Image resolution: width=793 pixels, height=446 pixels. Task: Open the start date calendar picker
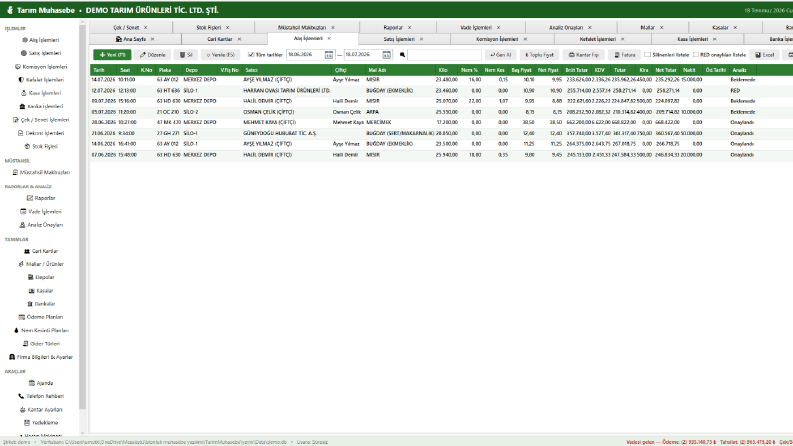coord(329,55)
